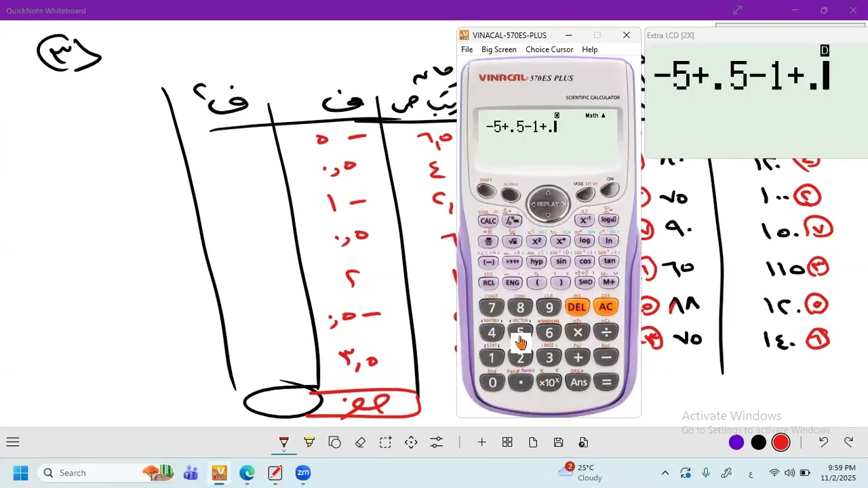Tap the log key
868x488 pixels.
[585, 241]
